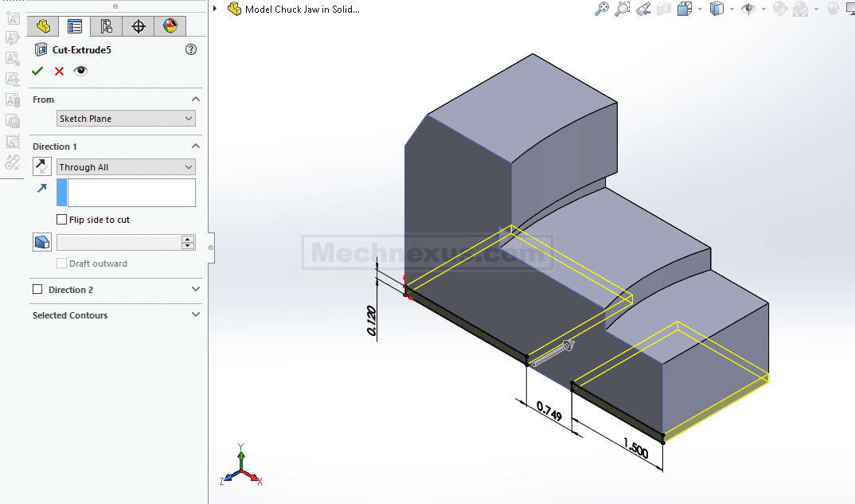Open the From Sketch Plane dropdown
The image size is (855, 504).
click(x=126, y=119)
